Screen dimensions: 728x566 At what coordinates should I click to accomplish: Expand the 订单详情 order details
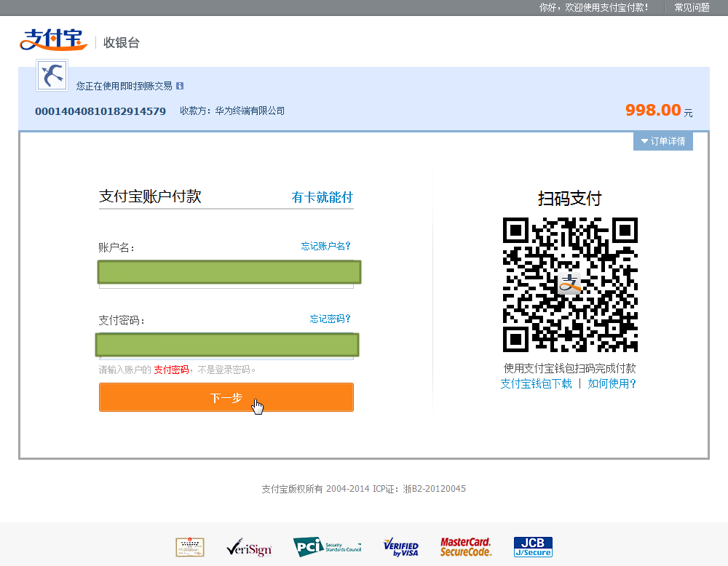click(663, 141)
